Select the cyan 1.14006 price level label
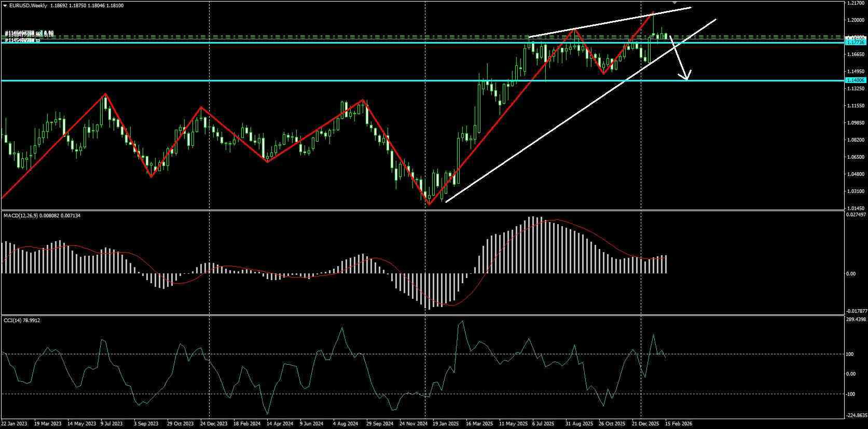The image size is (868, 429). [855, 80]
